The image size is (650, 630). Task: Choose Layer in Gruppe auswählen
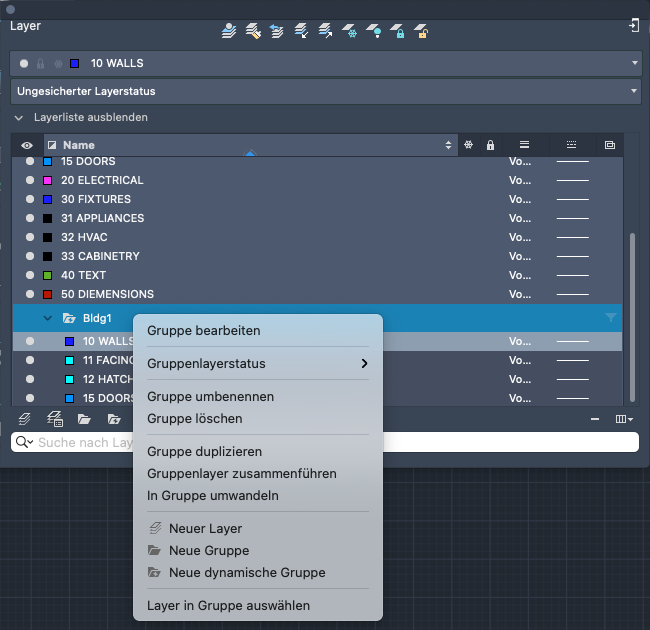258,606
